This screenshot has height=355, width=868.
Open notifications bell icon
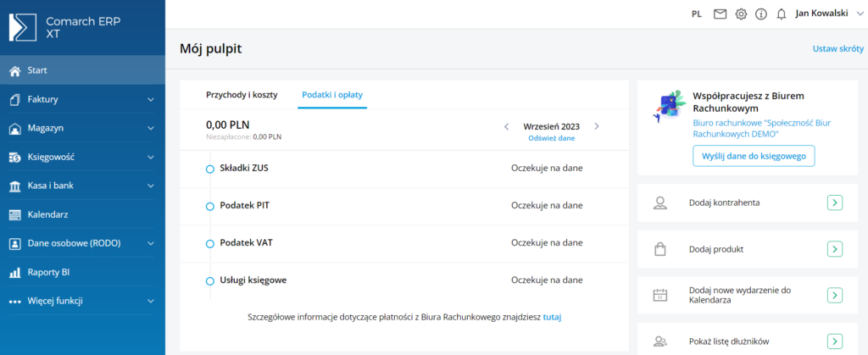pos(781,14)
